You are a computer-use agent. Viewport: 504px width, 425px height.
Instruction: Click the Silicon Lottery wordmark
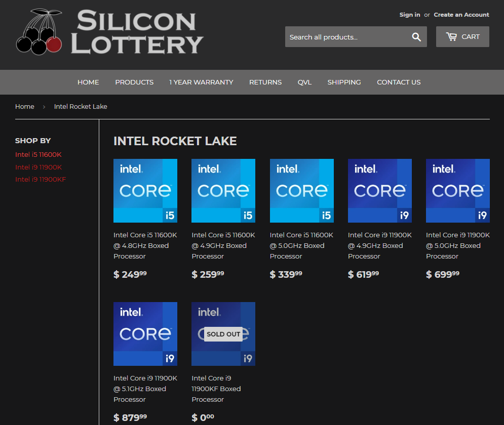[137, 32]
